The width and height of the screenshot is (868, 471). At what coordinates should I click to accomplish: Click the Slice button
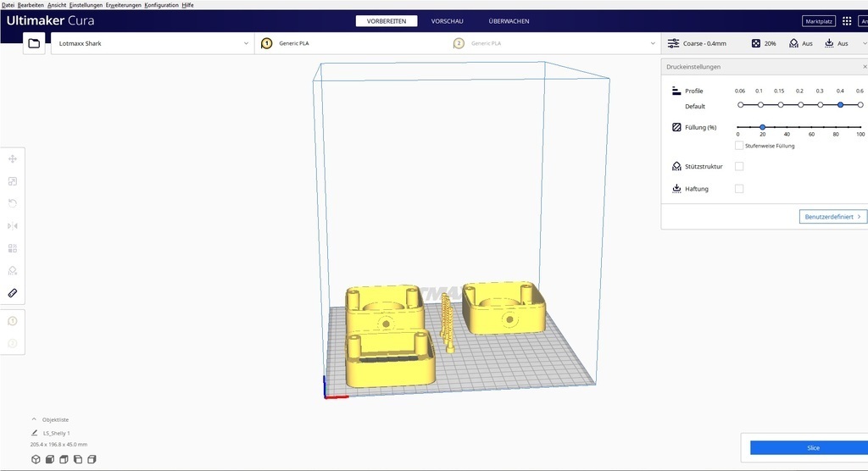(x=809, y=448)
